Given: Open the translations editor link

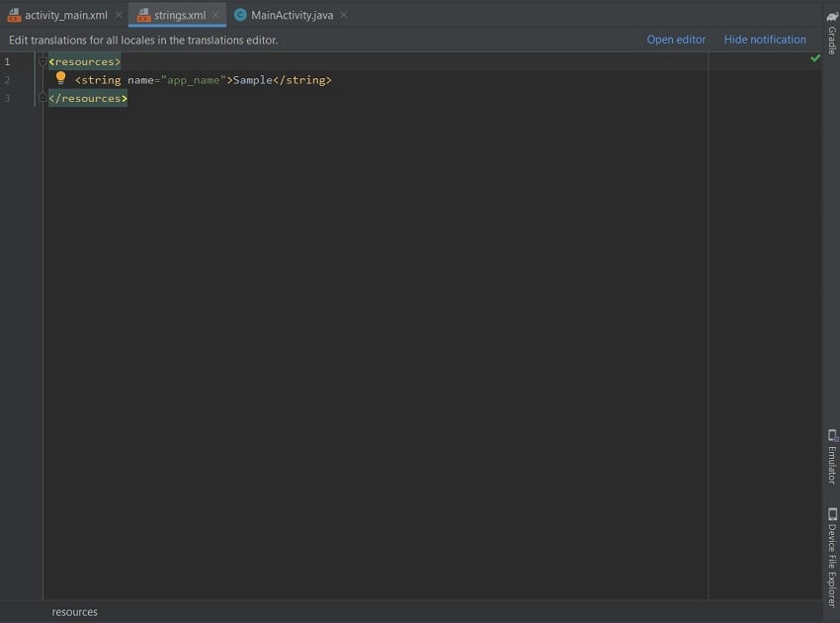Looking at the screenshot, I should [x=676, y=40].
